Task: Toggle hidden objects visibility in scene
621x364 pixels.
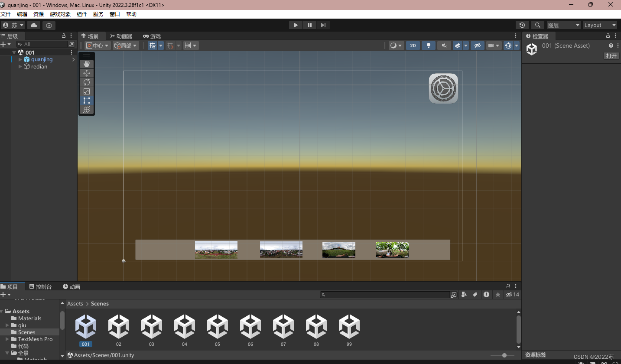Action: (478, 45)
